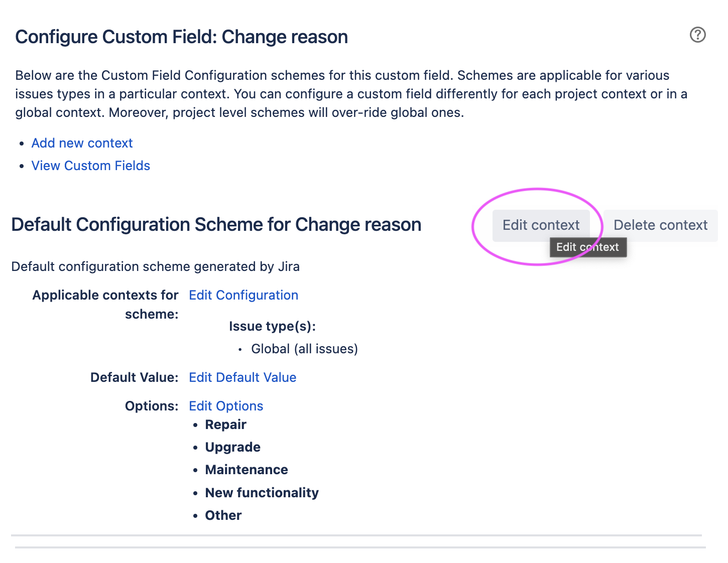Select the New functionality option entry
Viewport: 728px width, 563px height.
pos(262,493)
